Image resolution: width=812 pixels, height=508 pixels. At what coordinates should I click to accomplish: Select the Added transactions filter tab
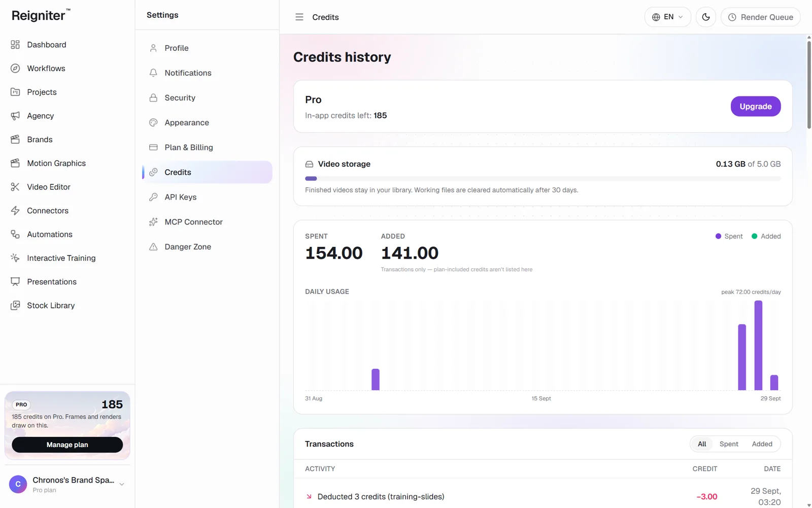coord(762,444)
